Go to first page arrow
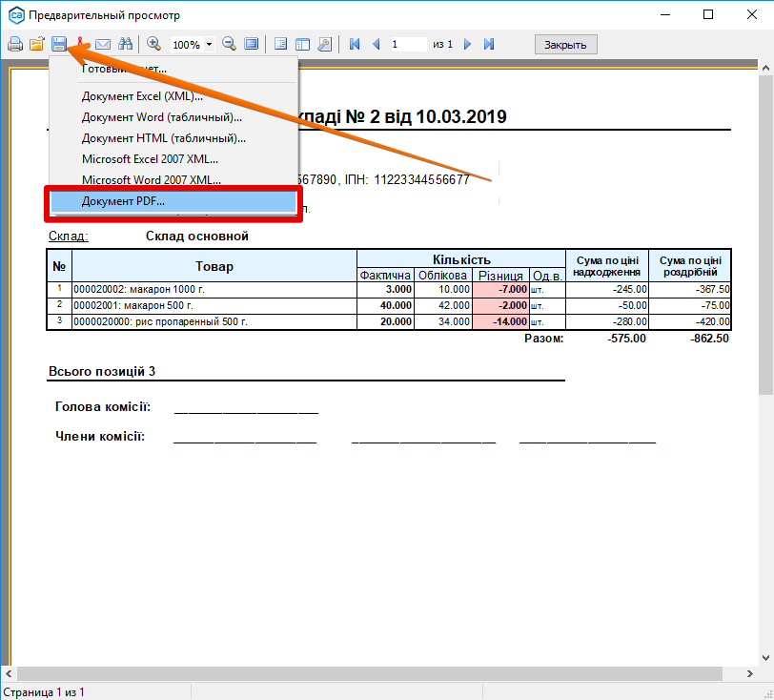Image resolution: width=774 pixels, height=700 pixels. [355, 45]
